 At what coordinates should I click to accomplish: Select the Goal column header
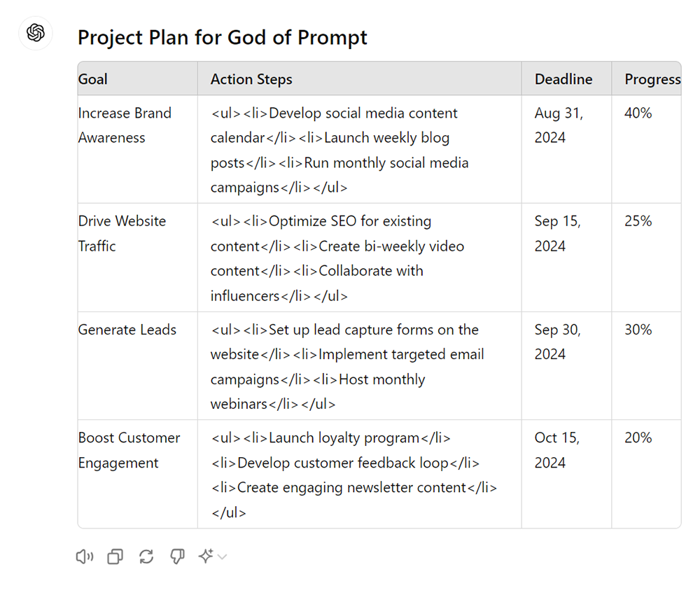coord(93,79)
